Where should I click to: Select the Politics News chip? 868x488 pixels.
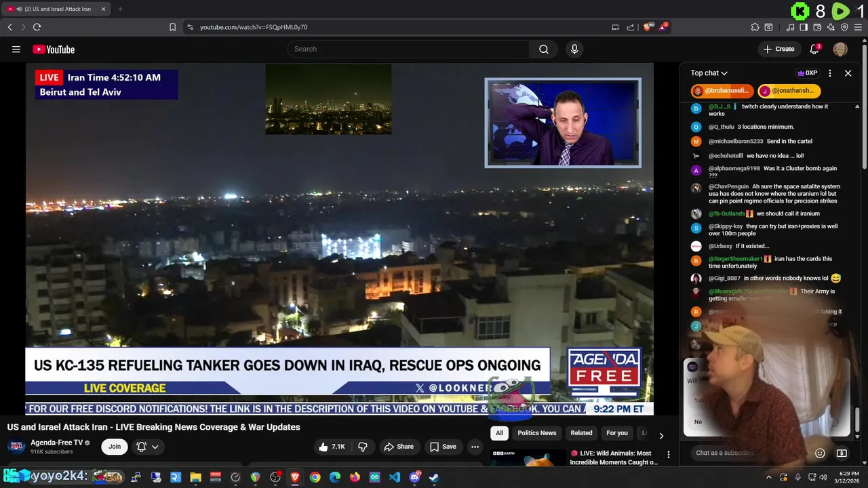[x=537, y=433]
